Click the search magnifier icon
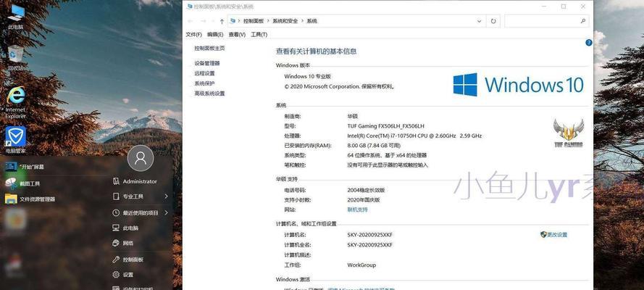This screenshot has height=290, width=644. pos(583,20)
